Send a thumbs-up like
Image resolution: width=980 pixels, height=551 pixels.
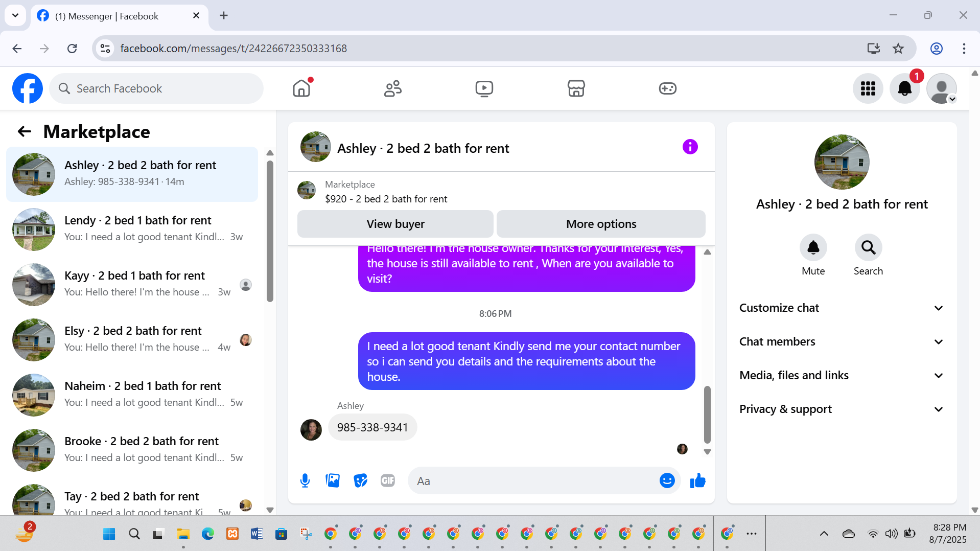[697, 480]
